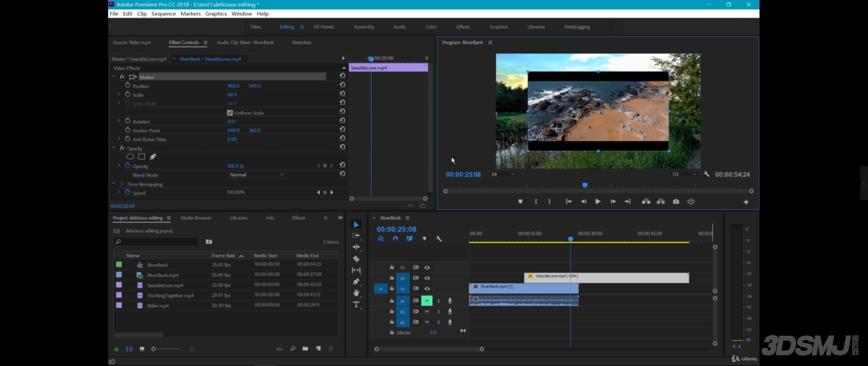Toggle V1 track output eye

coord(427,289)
